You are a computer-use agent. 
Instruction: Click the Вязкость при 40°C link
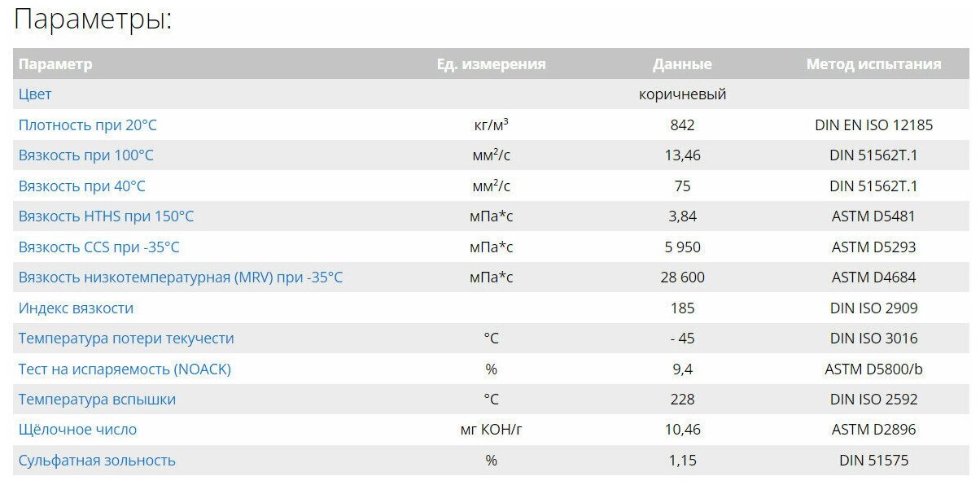[81, 186]
